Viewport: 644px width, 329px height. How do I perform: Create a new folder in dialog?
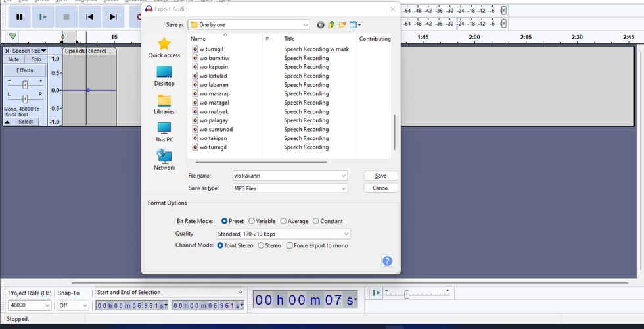pyautogui.click(x=342, y=25)
